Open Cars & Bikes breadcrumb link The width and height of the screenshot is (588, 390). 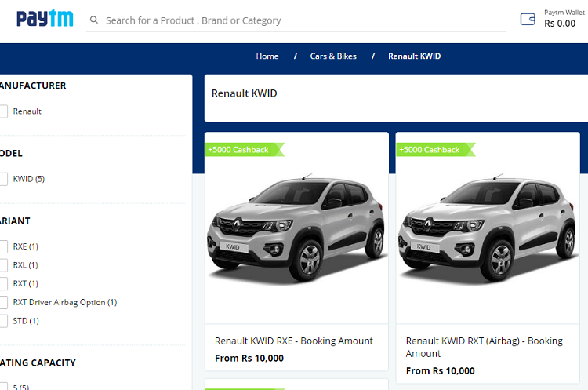pyautogui.click(x=333, y=56)
